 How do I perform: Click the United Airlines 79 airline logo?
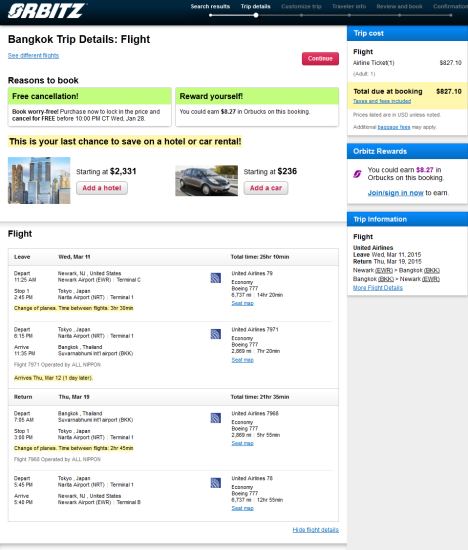pos(215,278)
